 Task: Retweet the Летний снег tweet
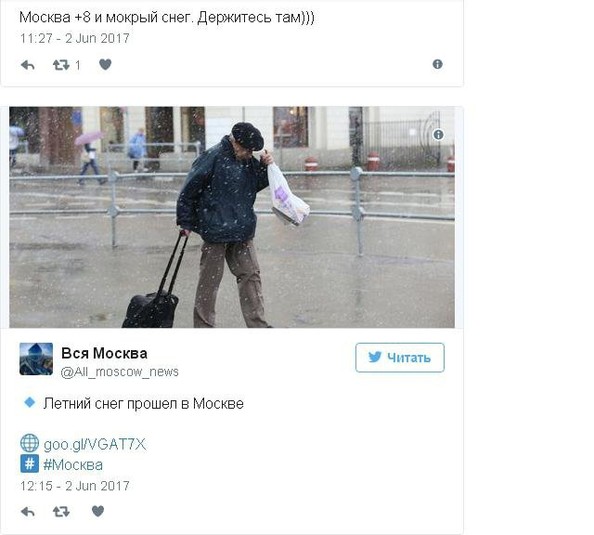[61, 512]
